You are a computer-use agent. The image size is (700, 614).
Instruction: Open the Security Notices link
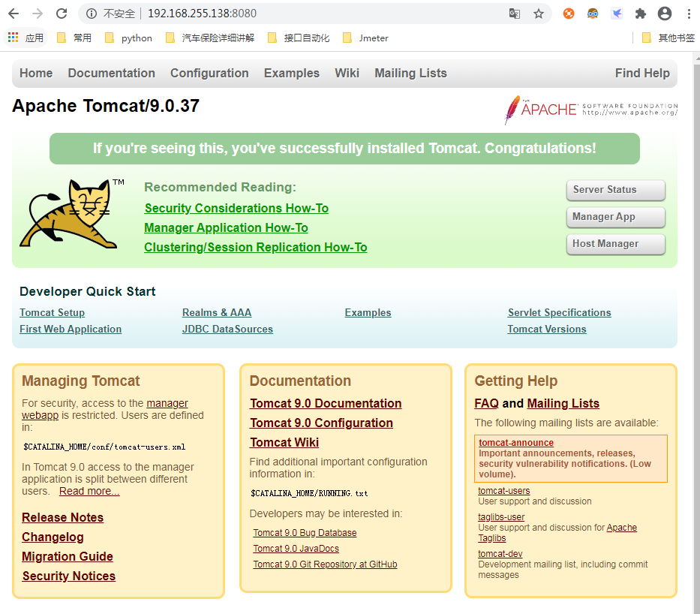click(x=69, y=576)
